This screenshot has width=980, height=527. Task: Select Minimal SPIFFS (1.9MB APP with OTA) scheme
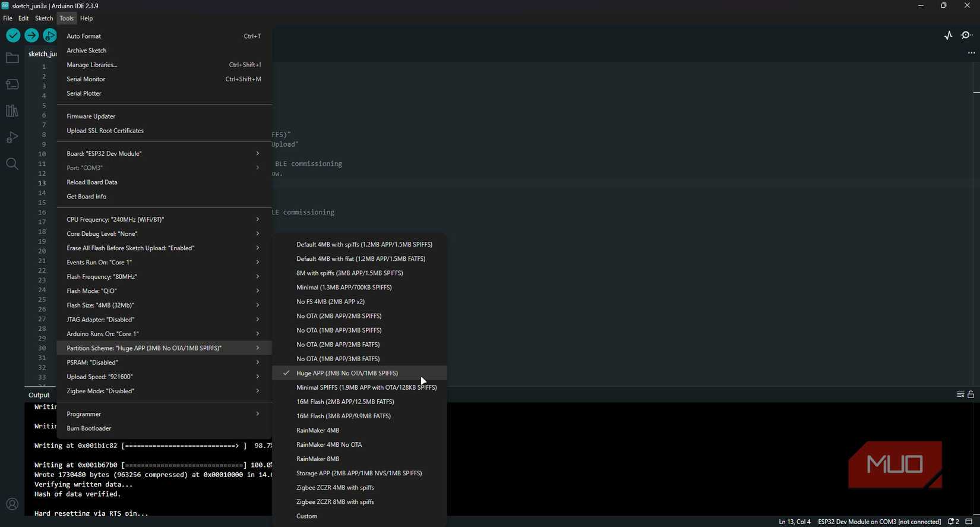(359, 387)
